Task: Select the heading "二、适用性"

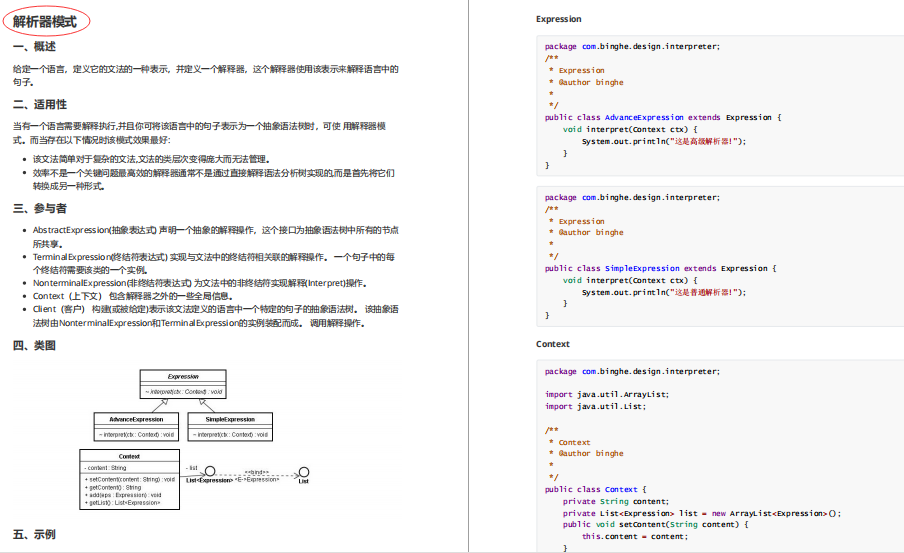Action: click(x=40, y=104)
